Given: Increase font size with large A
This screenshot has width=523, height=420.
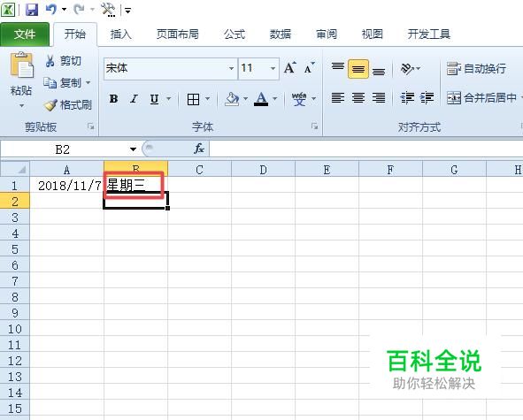Looking at the screenshot, I should (290, 68).
